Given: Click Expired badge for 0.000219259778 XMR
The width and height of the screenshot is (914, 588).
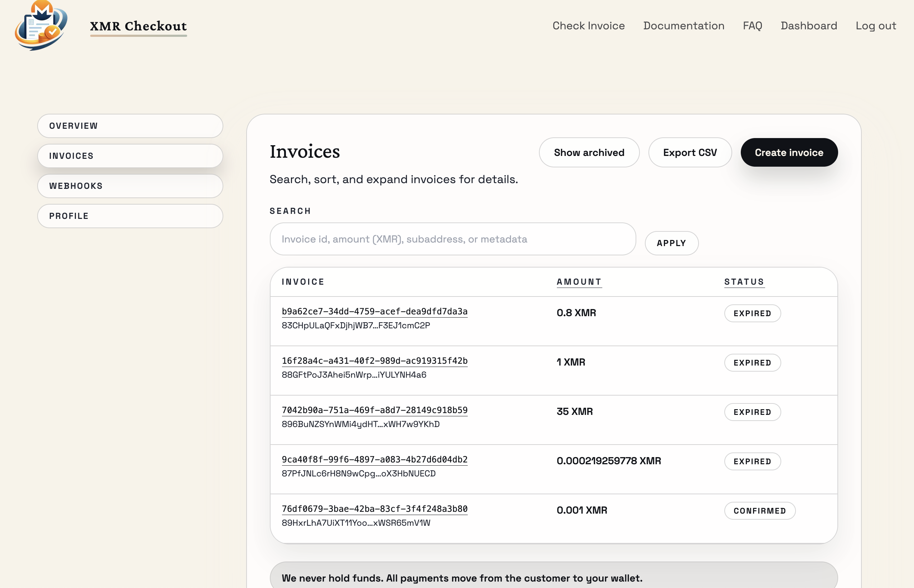Looking at the screenshot, I should click(753, 461).
